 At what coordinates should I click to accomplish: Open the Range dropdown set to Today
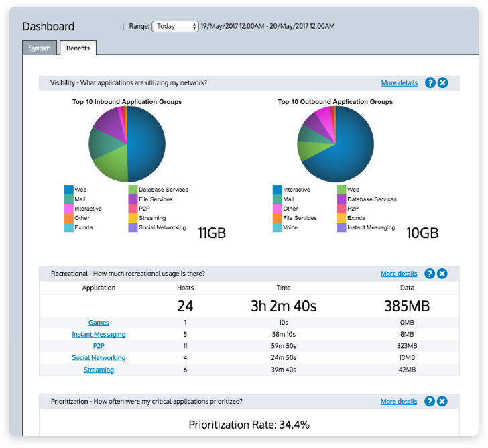coord(175,26)
